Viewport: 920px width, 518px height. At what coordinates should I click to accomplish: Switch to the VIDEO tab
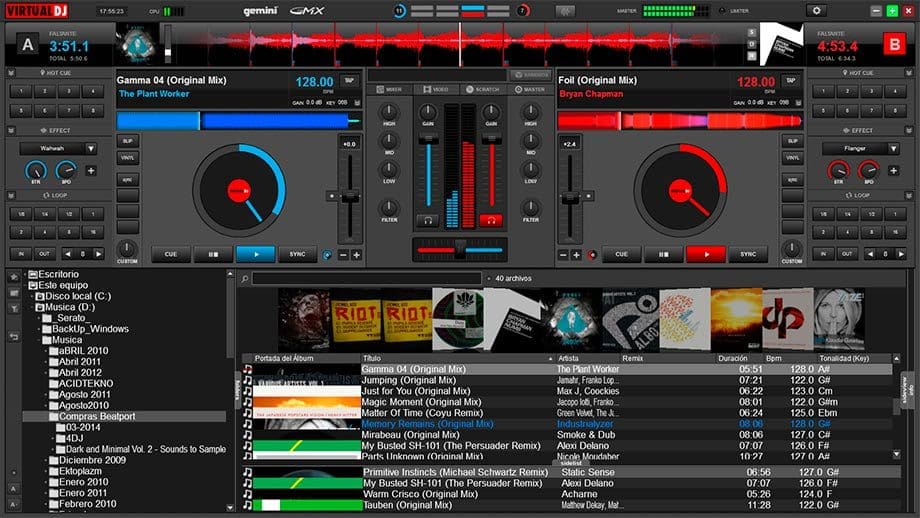[x=436, y=90]
